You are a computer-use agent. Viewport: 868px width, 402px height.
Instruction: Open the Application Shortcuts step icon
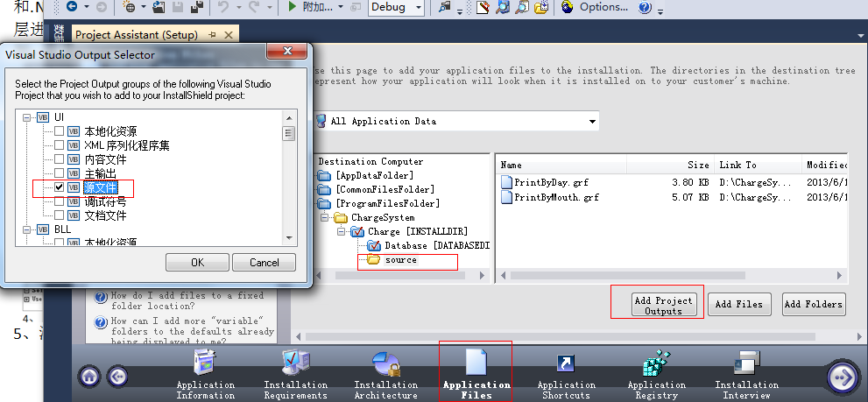point(566,363)
